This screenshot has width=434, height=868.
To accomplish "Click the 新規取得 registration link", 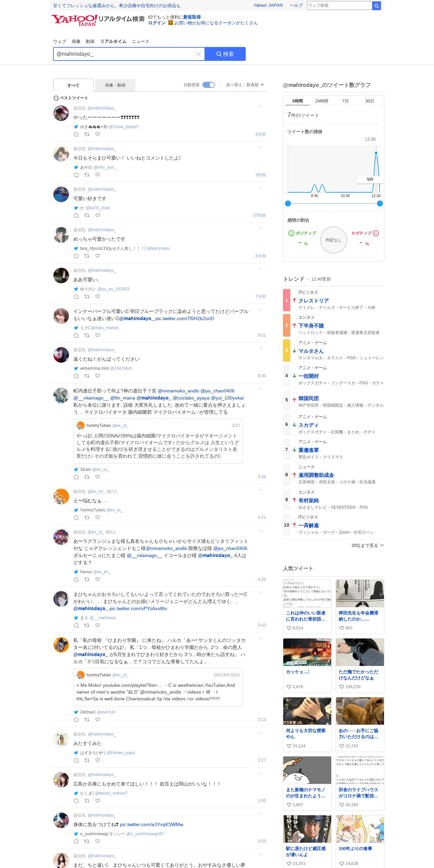I will click(x=192, y=17).
